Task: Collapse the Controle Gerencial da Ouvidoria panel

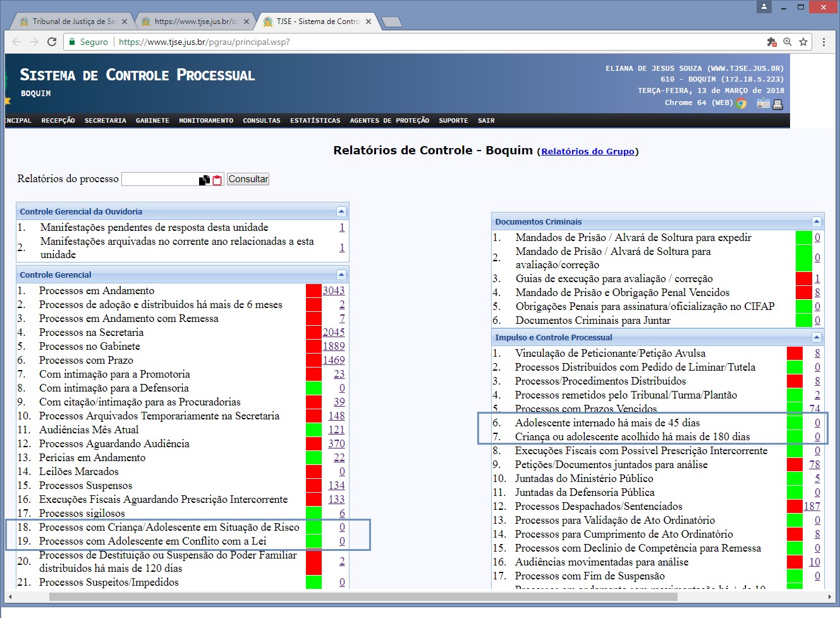Action: point(341,211)
